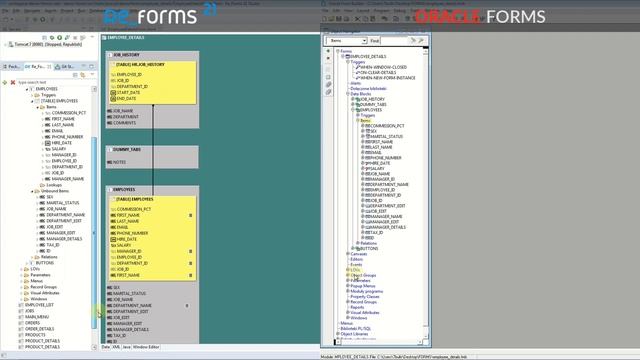Select PHONE_NUMBER in the left tree
The height and width of the screenshot is (360, 640).
pyautogui.click(x=67, y=137)
